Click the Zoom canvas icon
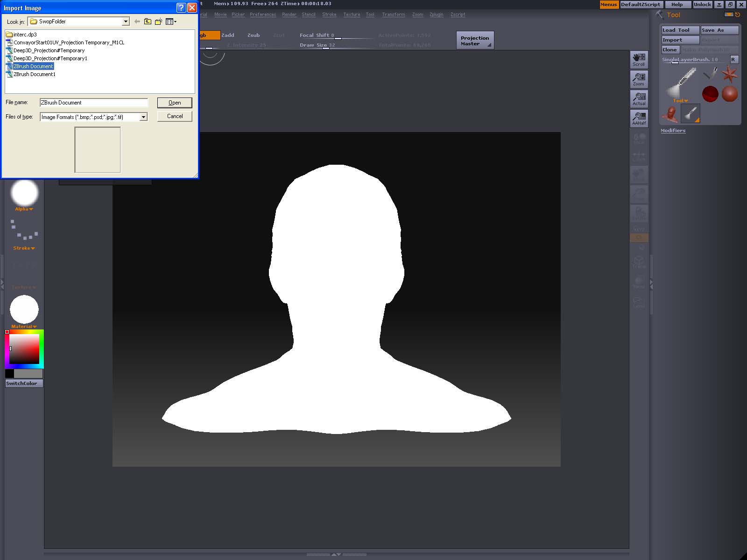The width and height of the screenshot is (747, 560). (x=639, y=79)
